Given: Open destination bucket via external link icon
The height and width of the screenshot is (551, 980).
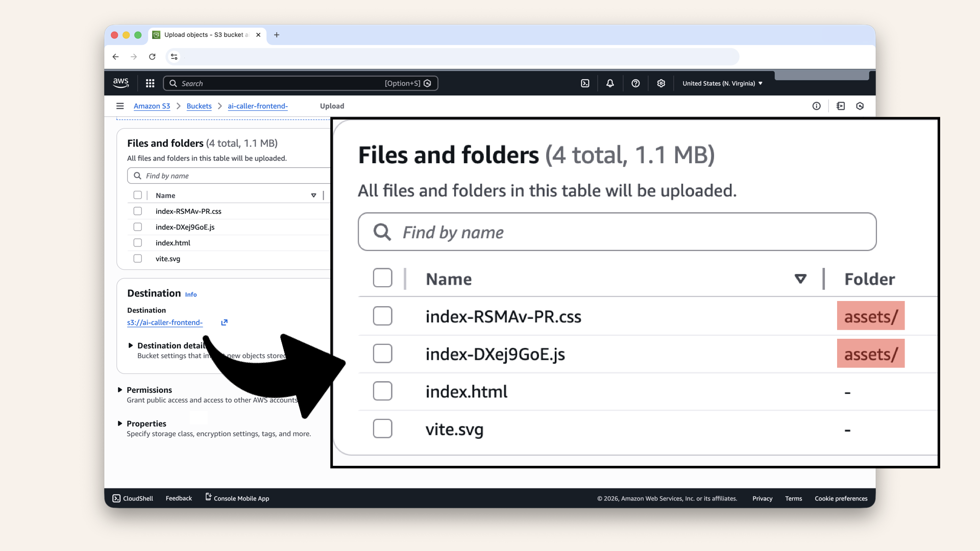Looking at the screenshot, I should pos(224,322).
